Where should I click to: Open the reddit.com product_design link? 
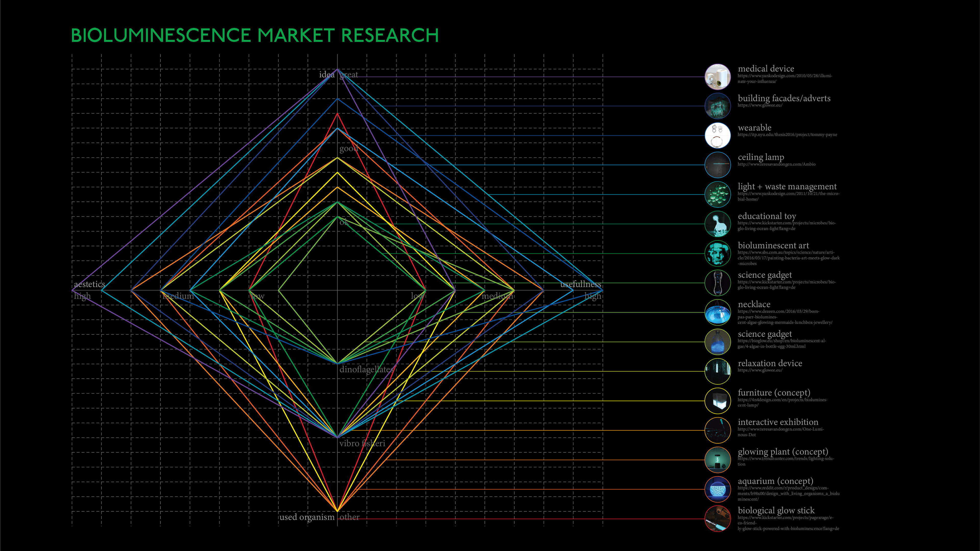pos(789,494)
